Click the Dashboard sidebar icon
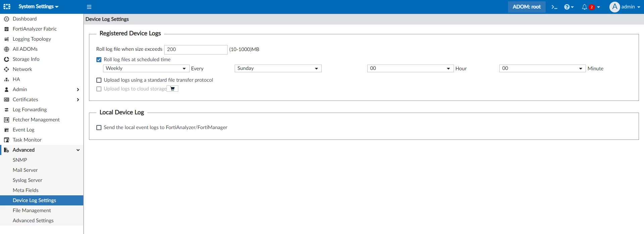The height and width of the screenshot is (234, 644). coord(6,19)
